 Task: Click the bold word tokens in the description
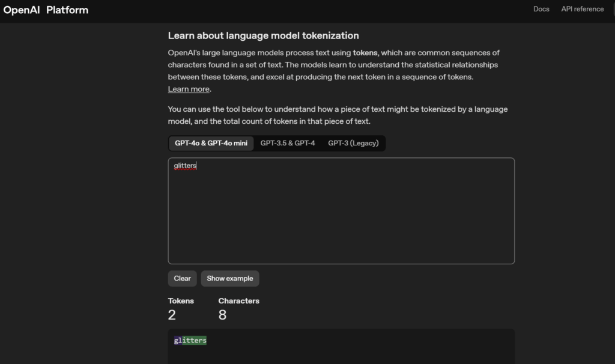pos(365,53)
